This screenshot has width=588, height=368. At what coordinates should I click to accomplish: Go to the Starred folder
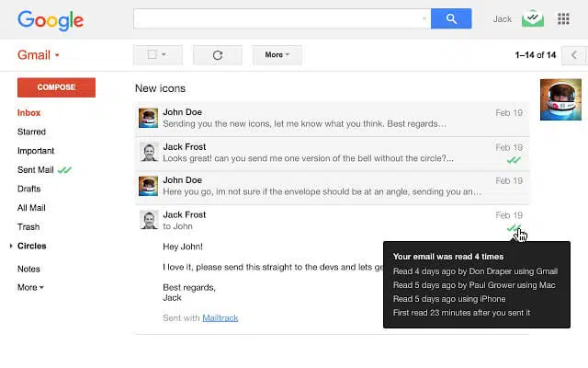pyautogui.click(x=31, y=132)
